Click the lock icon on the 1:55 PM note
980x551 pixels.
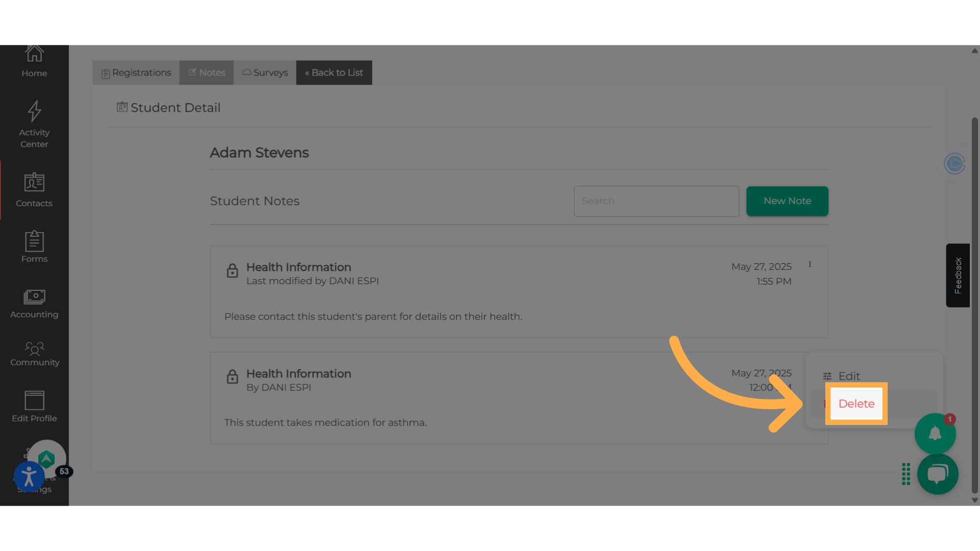(232, 270)
